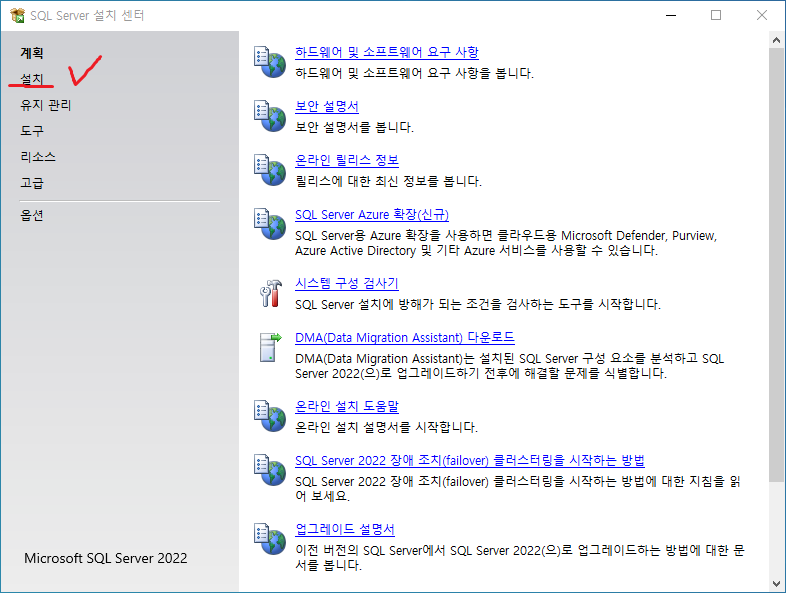The height and width of the screenshot is (593, 786).
Task: Click globe icon beside 온라인 릴리스 정보
Action: pos(270,170)
